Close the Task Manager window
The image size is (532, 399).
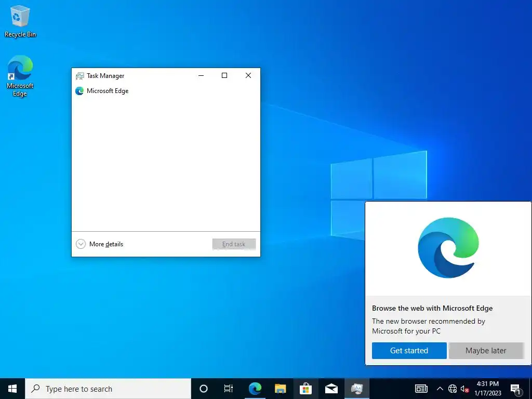[x=248, y=75]
